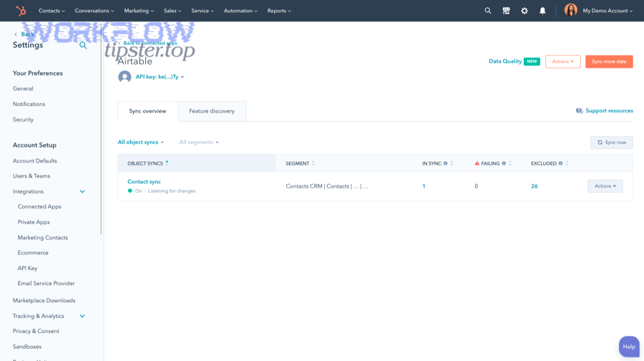Image resolution: width=644 pixels, height=361 pixels.
Task: Click the sidebar vertical scrollbar
Action: 101,128
